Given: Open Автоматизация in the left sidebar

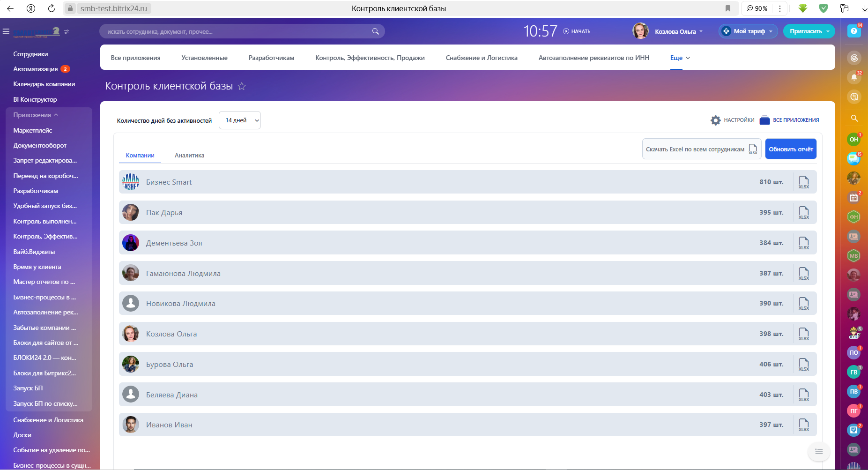Looking at the screenshot, I should (36, 69).
